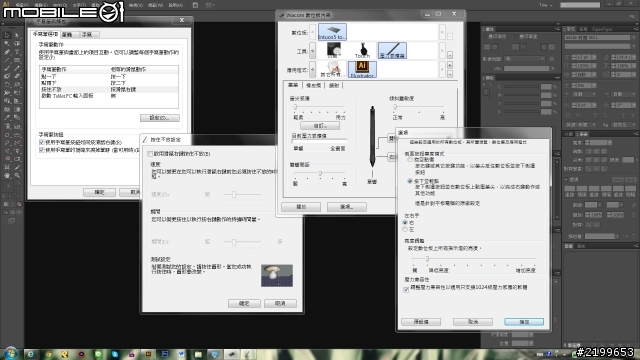The height and width of the screenshot is (360, 640).
Task: Switch to Flicks tab in Pen and Touch dialog
Action: point(67,35)
